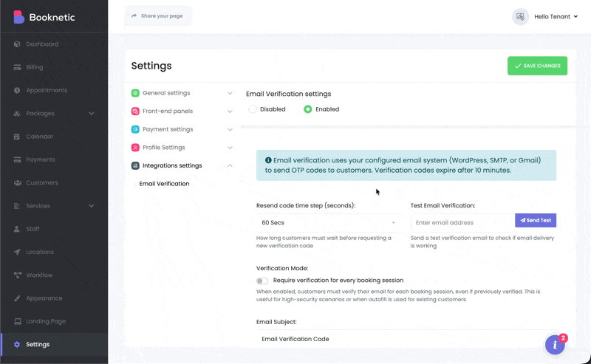The image size is (591, 364).
Task: Click the Send Test button
Action: [536, 221]
